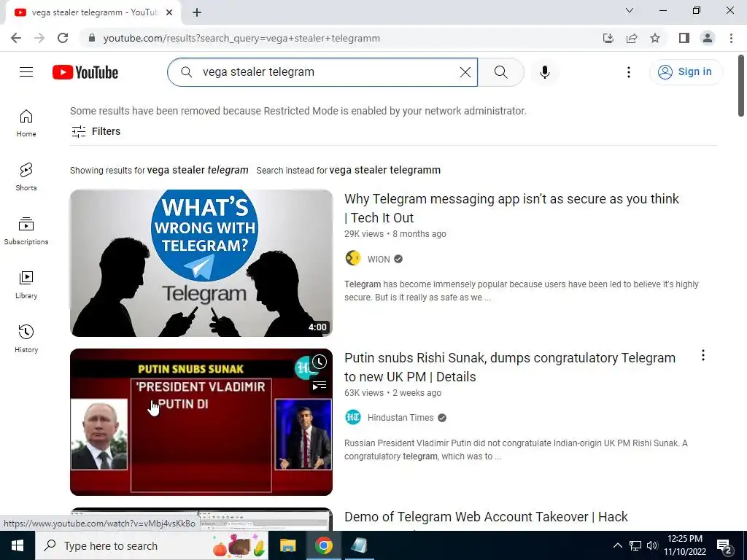Go to Home in the sidebar
Viewport: 747px width, 560px height.
[x=26, y=122]
